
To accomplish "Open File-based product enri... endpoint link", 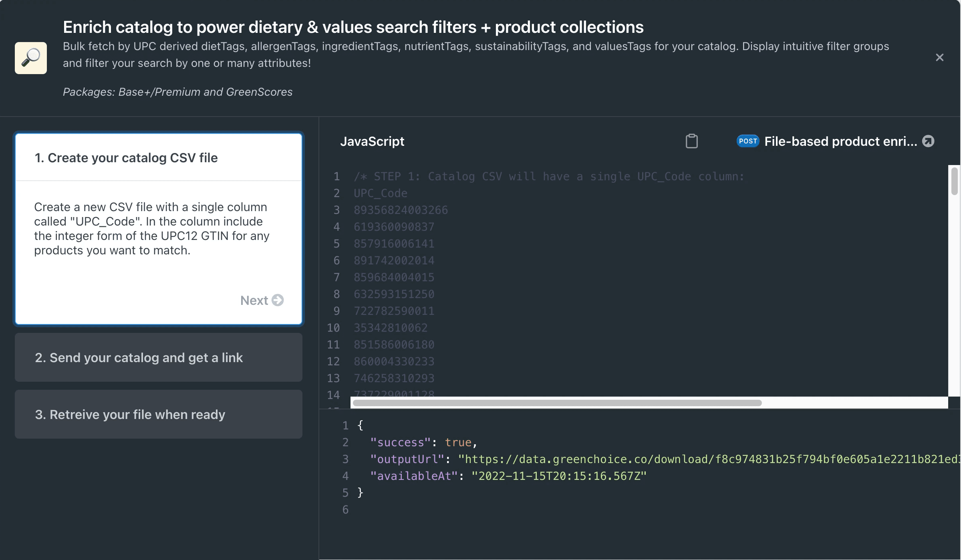I will 840,141.
